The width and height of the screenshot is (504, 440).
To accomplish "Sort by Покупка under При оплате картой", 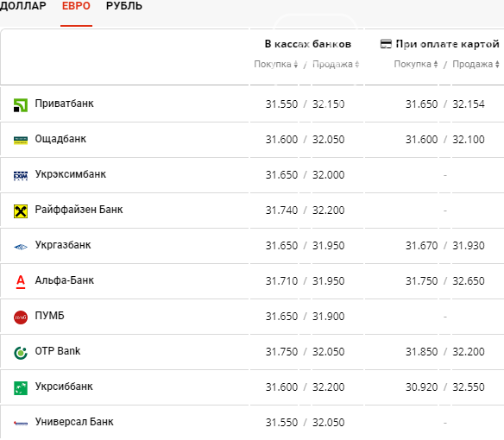I will point(416,65).
